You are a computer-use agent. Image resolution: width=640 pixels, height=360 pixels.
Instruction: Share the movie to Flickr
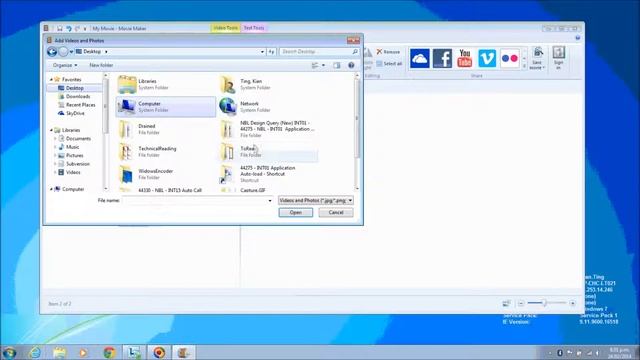click(x=509, y=58)
